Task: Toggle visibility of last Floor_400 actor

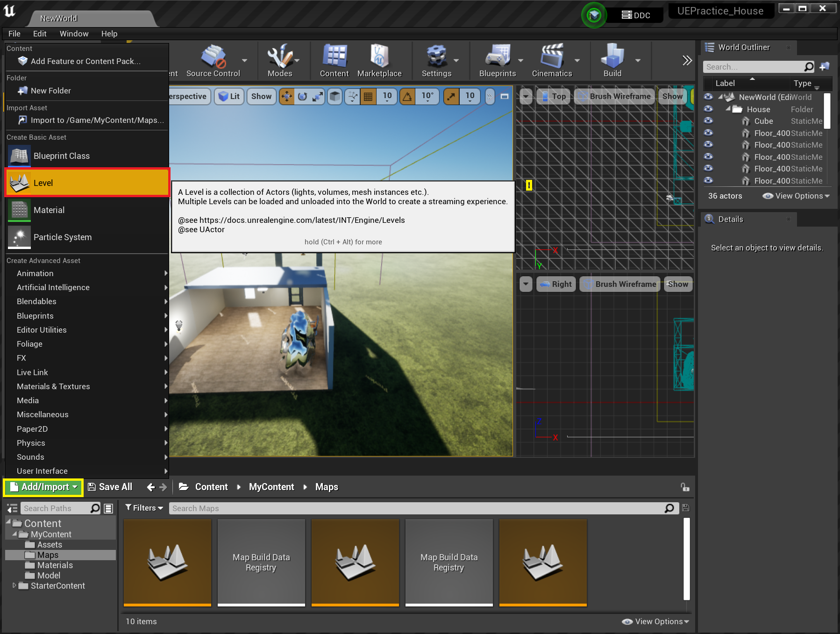Action: point(708,180)
